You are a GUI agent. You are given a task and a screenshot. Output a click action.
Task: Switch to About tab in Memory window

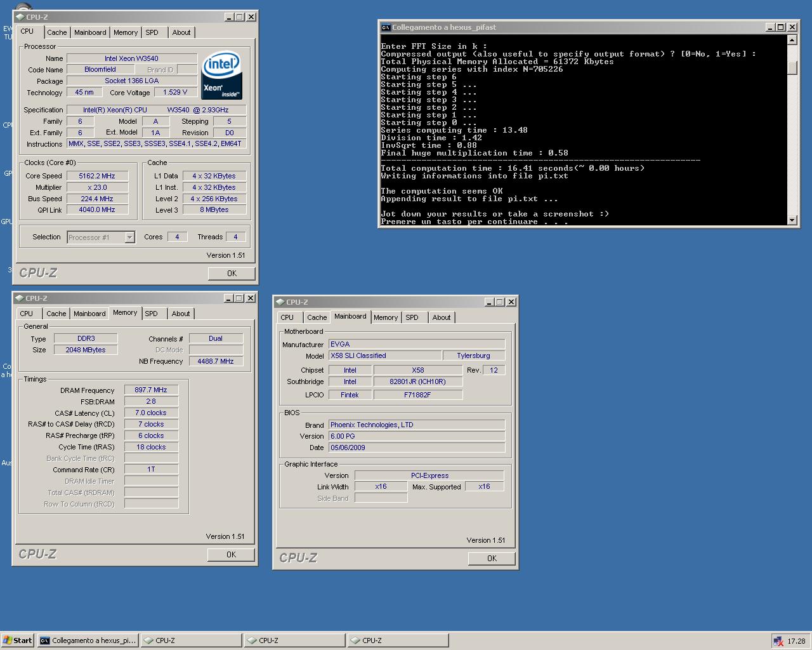pyautogui.click(x=181, y=314)
